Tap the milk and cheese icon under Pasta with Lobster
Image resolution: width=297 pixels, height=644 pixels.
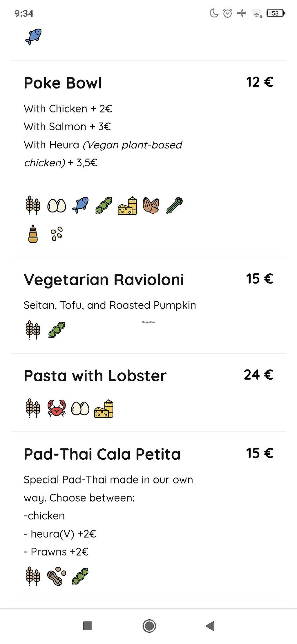[104, 408]
